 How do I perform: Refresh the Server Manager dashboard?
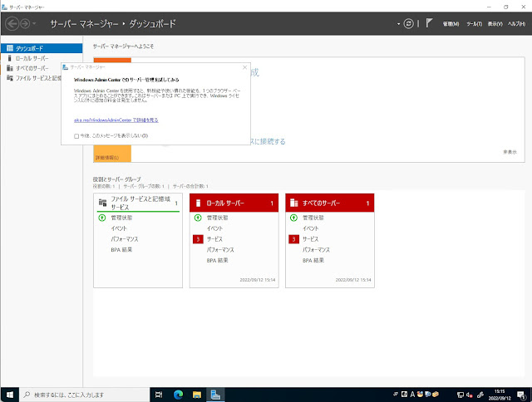tap(408, 24)
